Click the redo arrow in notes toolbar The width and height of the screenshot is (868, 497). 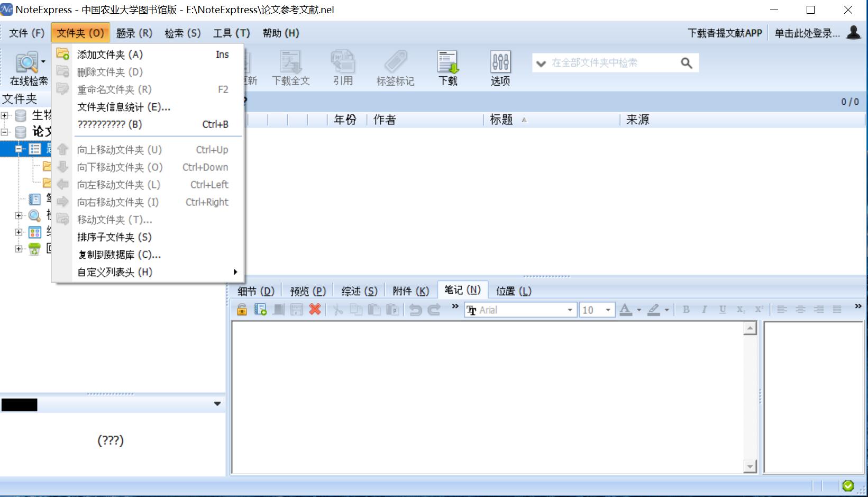tap(434, 310)
